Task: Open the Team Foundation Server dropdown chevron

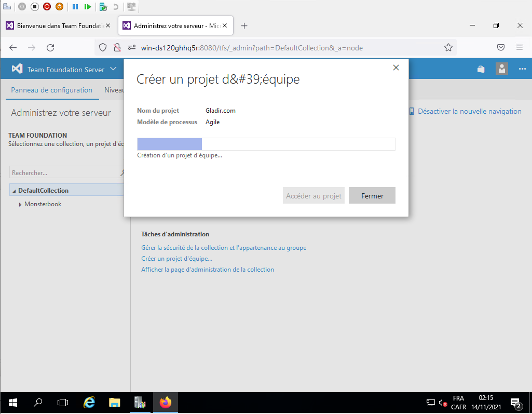Action: (113, 69)
